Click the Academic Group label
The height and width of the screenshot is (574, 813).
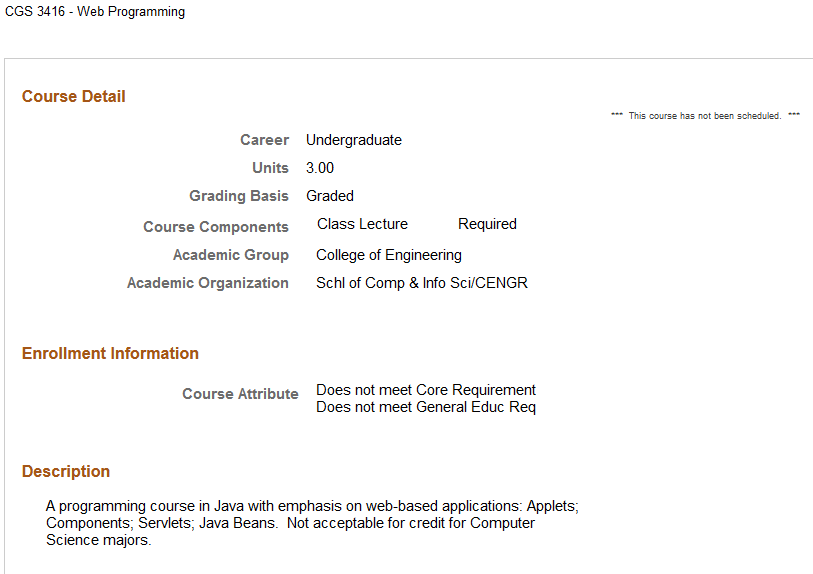tap(231, 255)
